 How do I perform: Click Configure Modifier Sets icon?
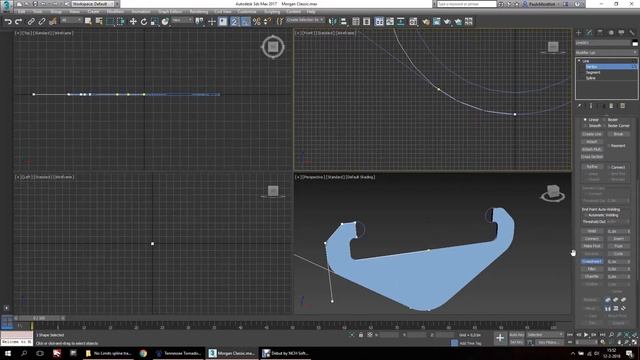(x=622, y=106)
